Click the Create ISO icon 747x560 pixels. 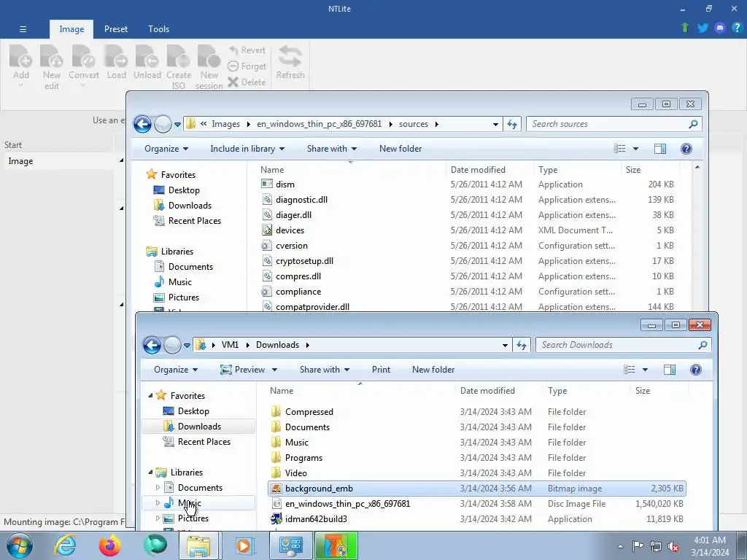[179, 56]
